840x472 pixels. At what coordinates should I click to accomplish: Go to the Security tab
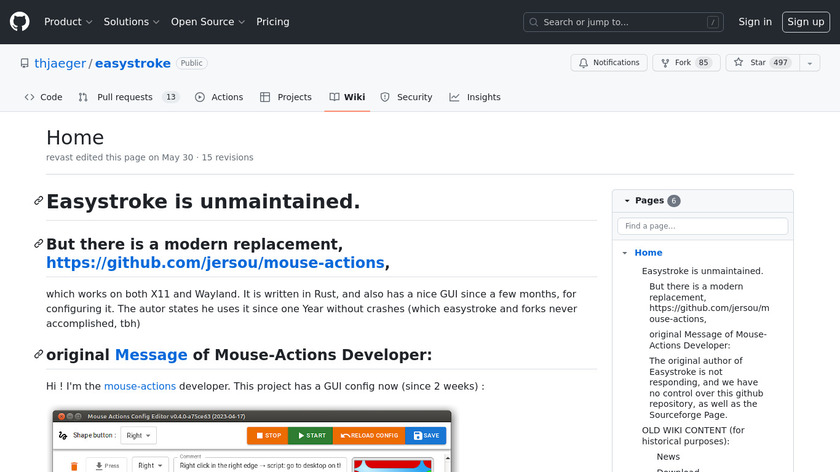(x=406, y=97)
